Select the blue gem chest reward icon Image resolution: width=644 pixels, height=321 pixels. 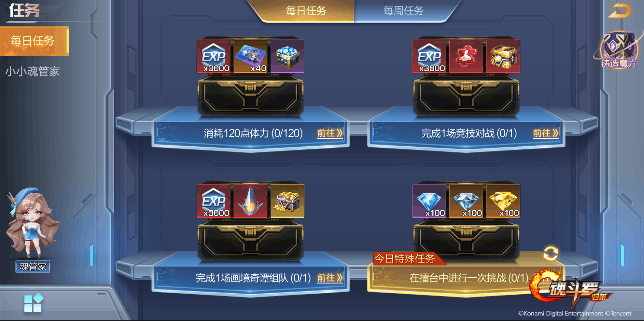pos(287,56)
